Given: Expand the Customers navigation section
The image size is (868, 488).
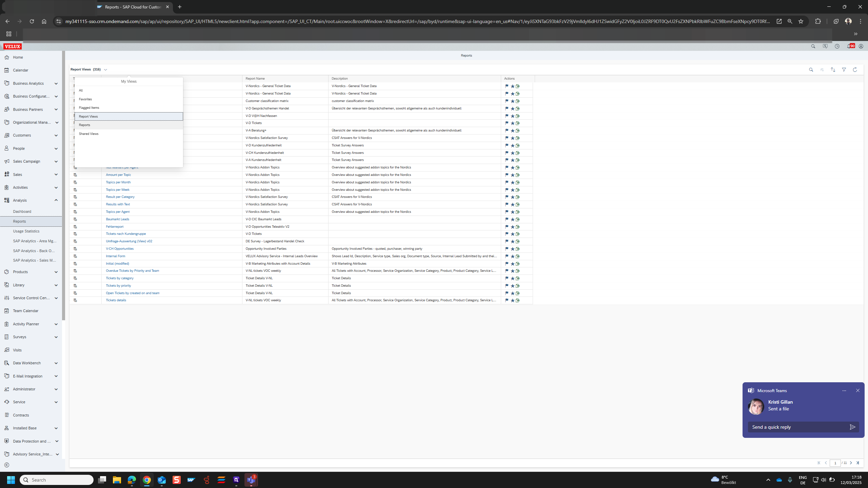Looking at the screenshot, I should [56, 135].
